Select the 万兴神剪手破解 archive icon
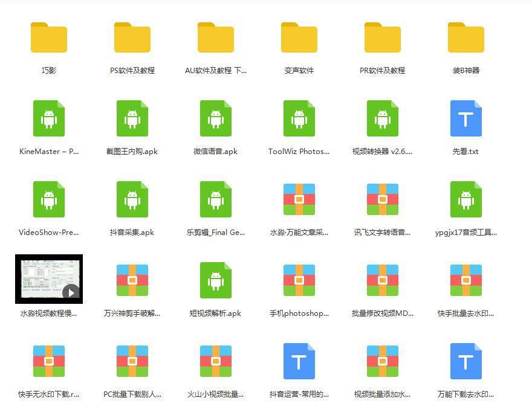Viewport: 532px width, 418px height. [132, 280]
